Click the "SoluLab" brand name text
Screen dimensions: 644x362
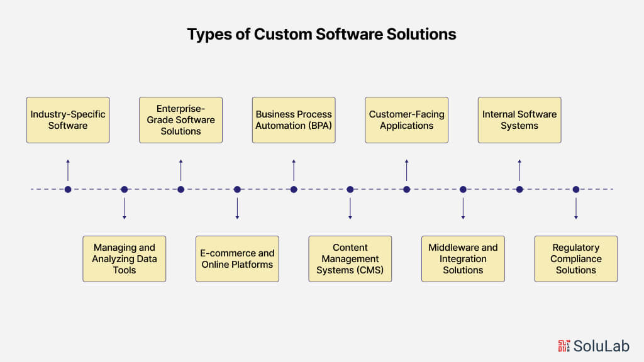[x=601, y=346]
